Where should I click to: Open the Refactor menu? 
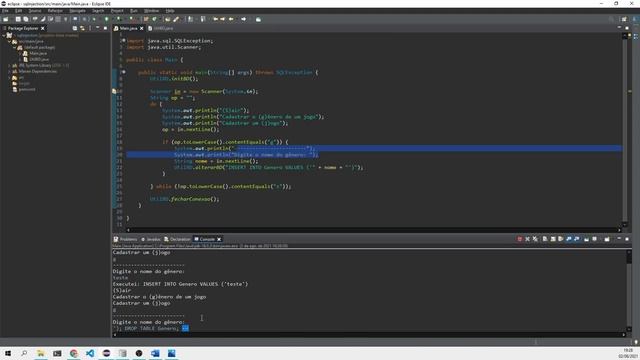click(55, 11)
